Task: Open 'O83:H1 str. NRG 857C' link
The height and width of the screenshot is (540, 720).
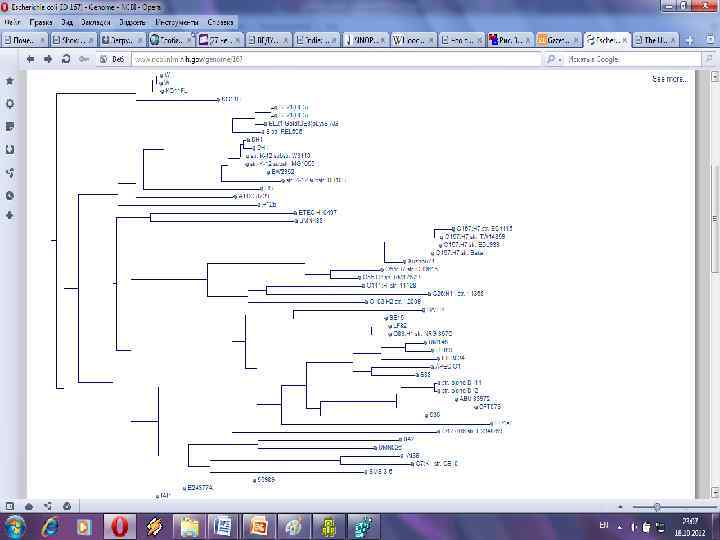Action: 422,333
